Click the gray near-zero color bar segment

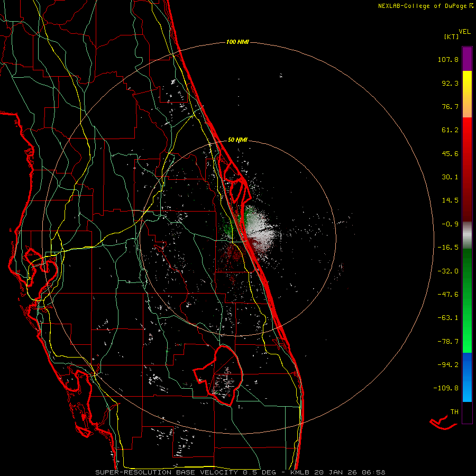click(467, 235)
